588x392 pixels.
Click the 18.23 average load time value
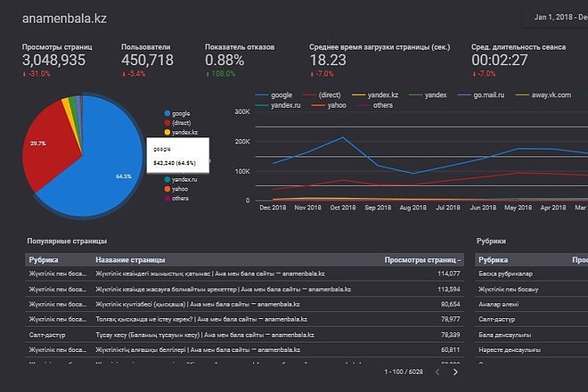328,60
